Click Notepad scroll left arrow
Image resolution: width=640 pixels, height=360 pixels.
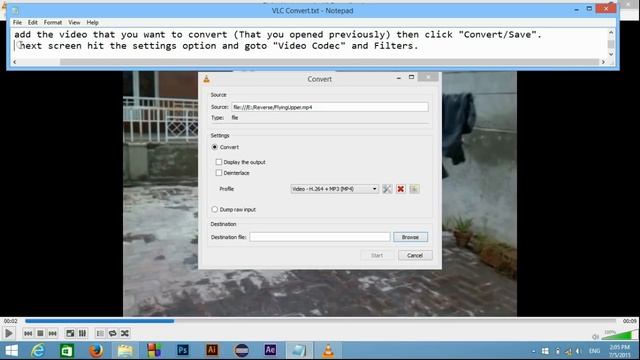coord(15,62)
